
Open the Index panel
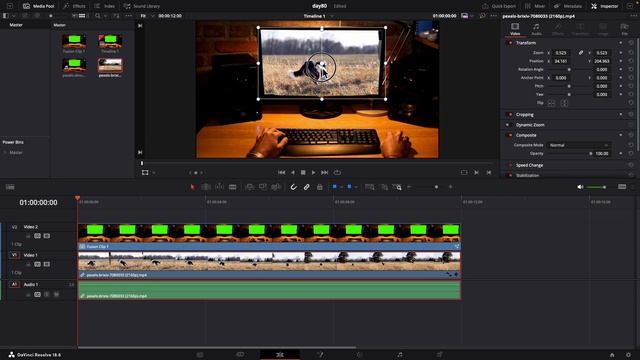click(104, 6)
